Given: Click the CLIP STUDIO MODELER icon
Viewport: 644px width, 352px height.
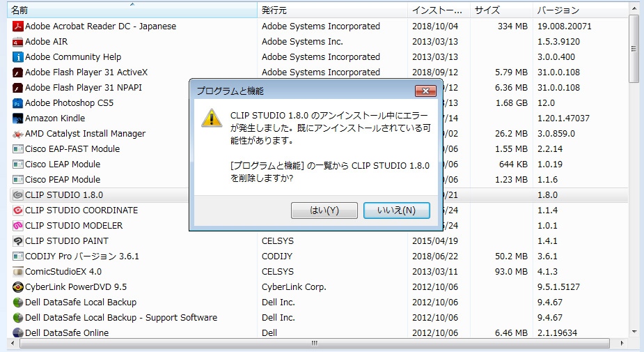Looking at the screenshot, I should 18,226.
